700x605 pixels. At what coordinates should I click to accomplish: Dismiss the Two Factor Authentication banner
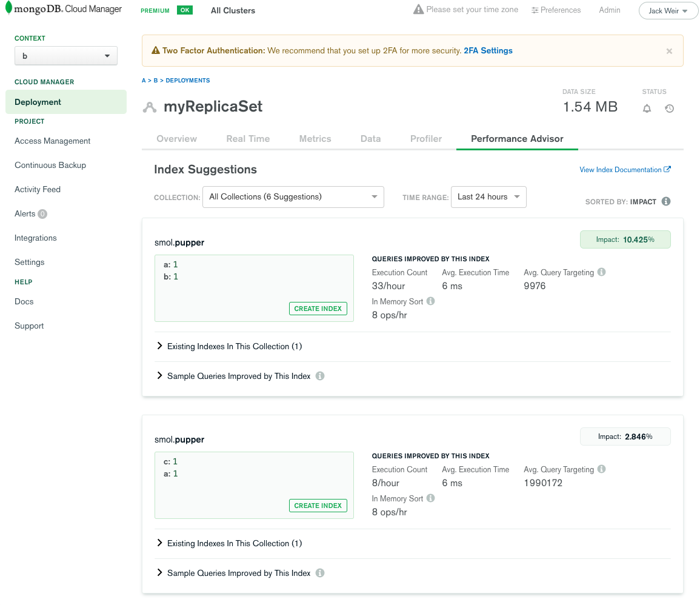[x=669, y=51]
